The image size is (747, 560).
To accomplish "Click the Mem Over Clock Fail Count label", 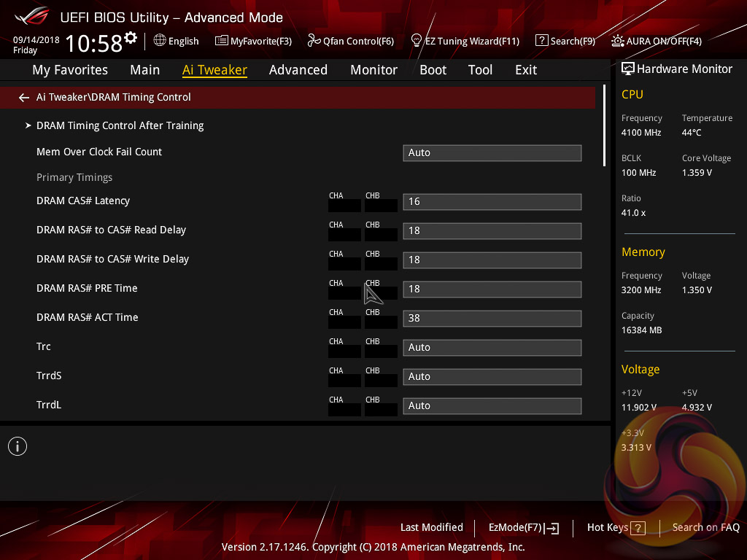I will pyautogui.click(x=99, y=152).
